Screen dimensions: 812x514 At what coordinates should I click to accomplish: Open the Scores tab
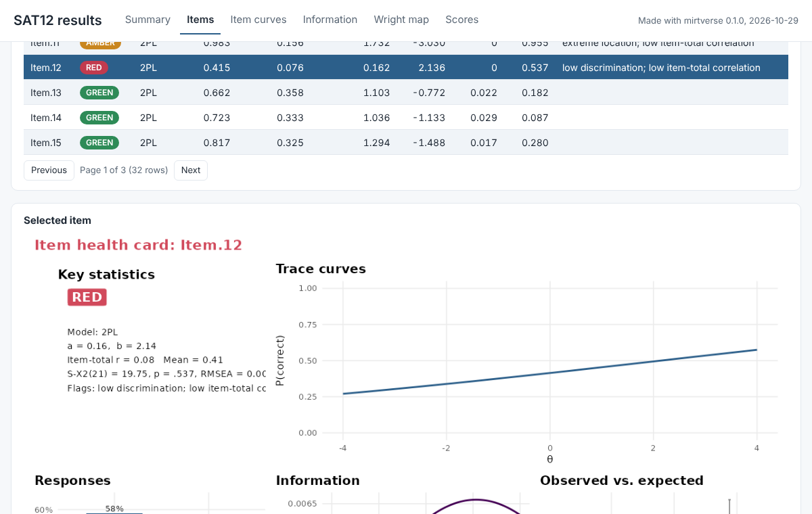coord(462,20)
